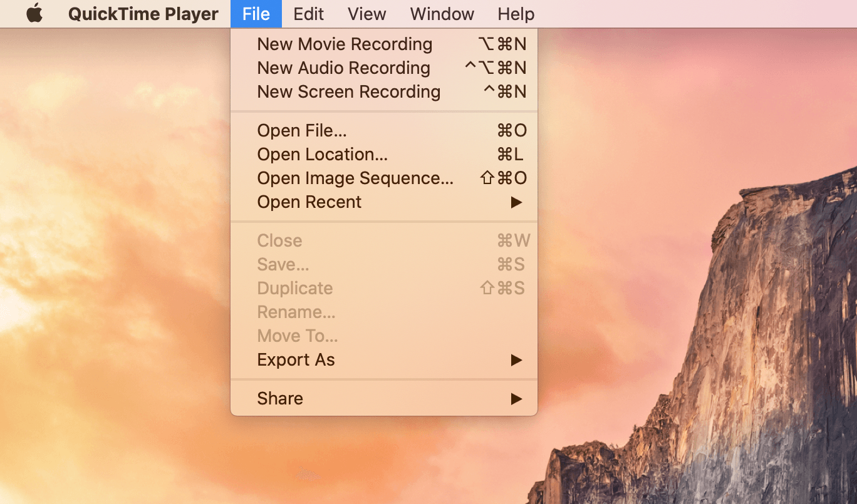
Task: Select New Audio Recording
Action: [x=343, y=68]
